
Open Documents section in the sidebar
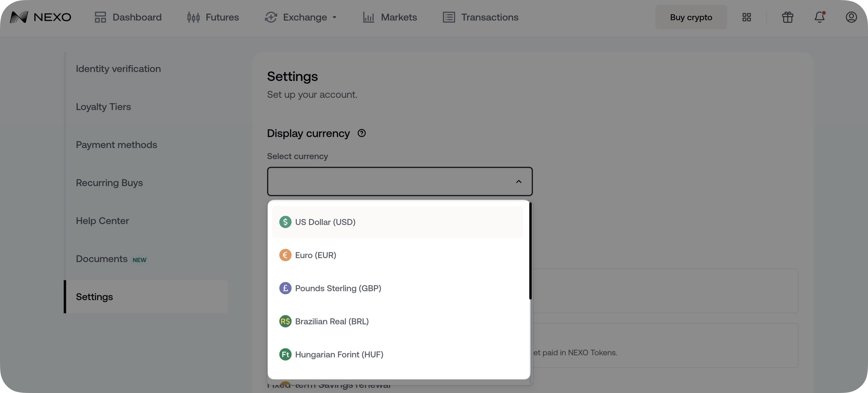[102, 259]
